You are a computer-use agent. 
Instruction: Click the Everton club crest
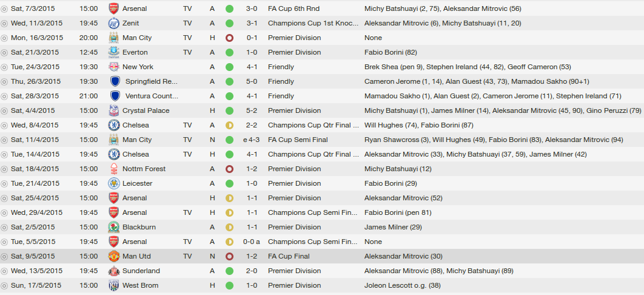[114, 52]
